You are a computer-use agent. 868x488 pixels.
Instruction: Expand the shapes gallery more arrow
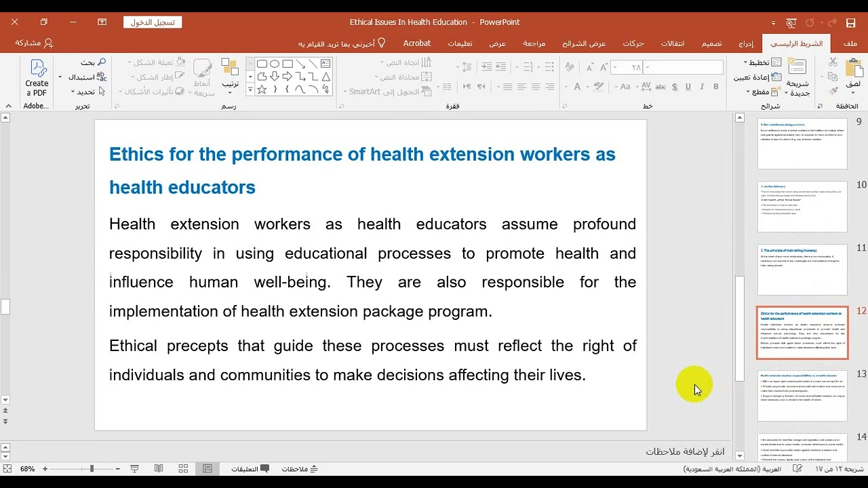tap(250, 89)
